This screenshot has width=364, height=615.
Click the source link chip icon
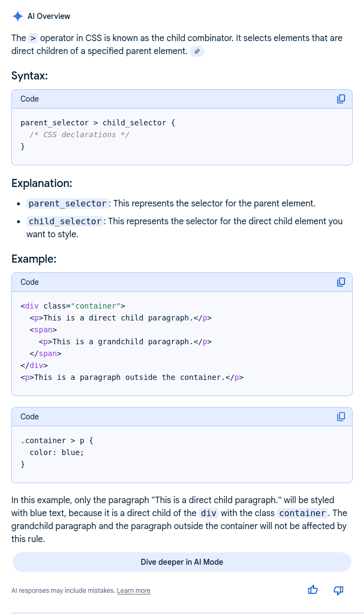coord(197,51)
